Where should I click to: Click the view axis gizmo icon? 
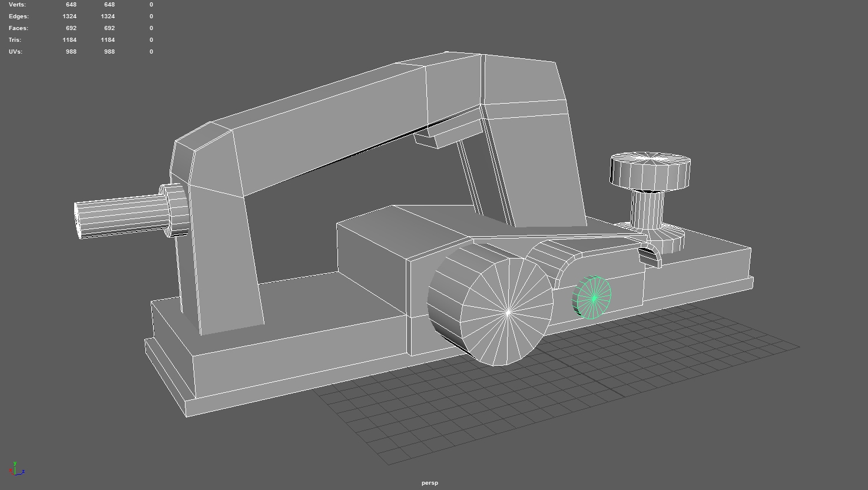click(x=17, y=469)
